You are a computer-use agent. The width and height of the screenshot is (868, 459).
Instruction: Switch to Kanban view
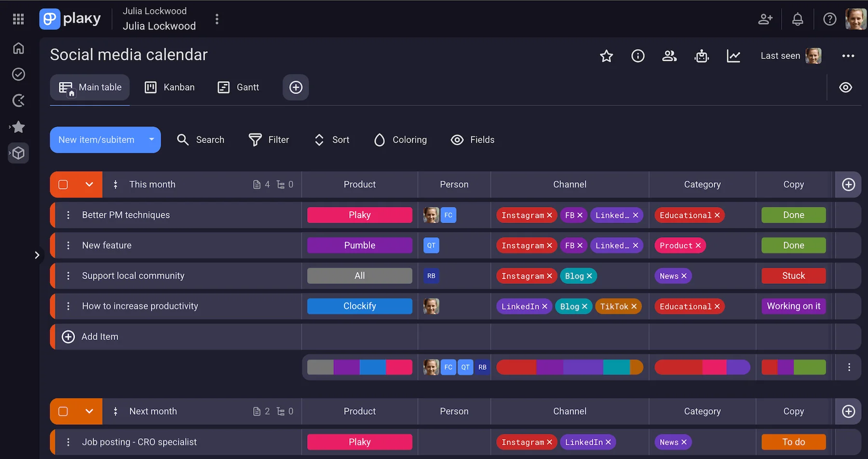(x=170, y=87)
